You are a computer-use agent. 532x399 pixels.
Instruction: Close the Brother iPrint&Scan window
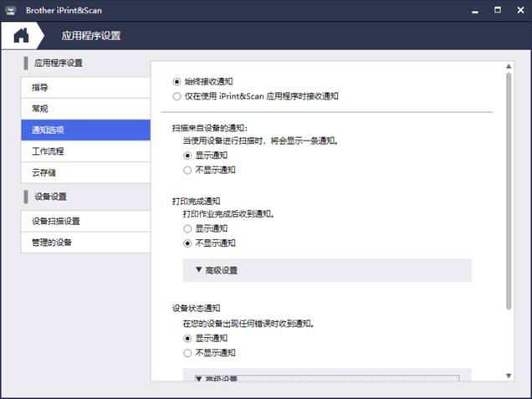(x=519, y=9)
